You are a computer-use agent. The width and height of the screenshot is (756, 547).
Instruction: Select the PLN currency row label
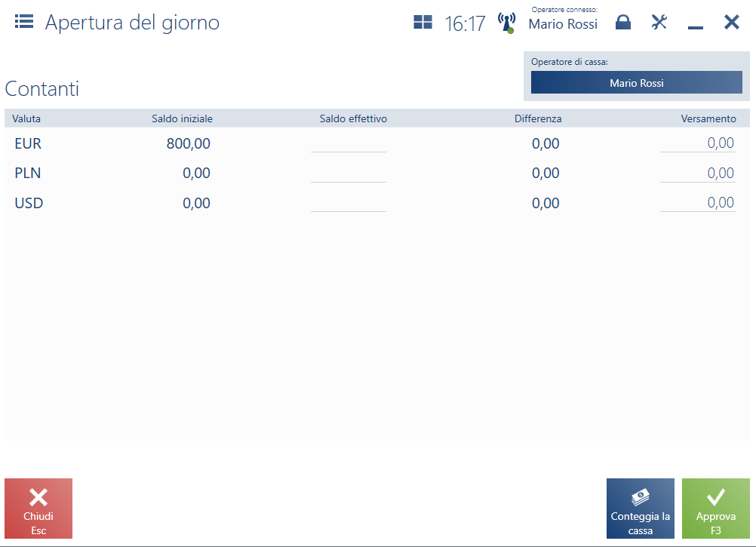click(x=27, y=173)
